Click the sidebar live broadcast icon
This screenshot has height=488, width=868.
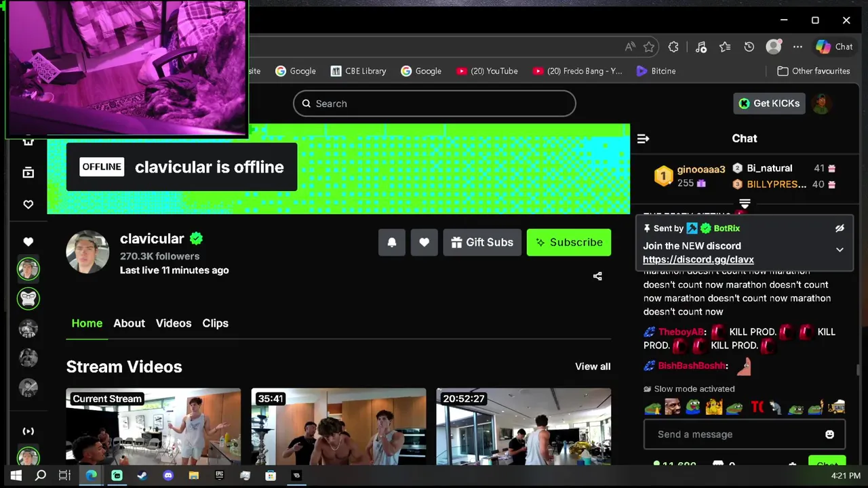pyautogui.click(x=28, y=431)
